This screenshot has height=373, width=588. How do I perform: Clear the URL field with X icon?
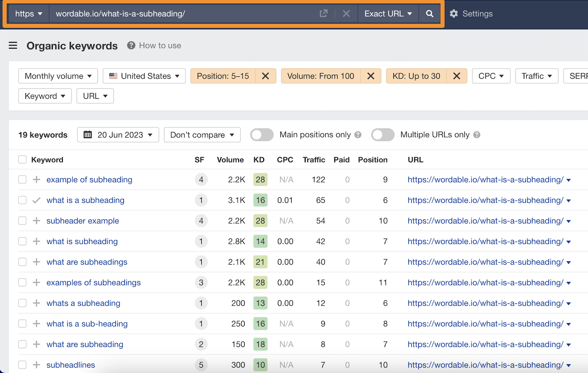coord(346,14)
